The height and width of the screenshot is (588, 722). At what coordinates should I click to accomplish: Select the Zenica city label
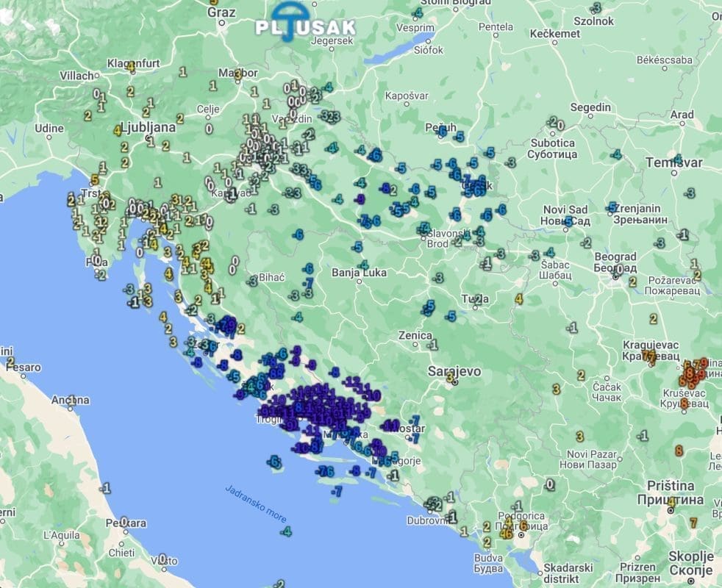click(x=415, y=335)
